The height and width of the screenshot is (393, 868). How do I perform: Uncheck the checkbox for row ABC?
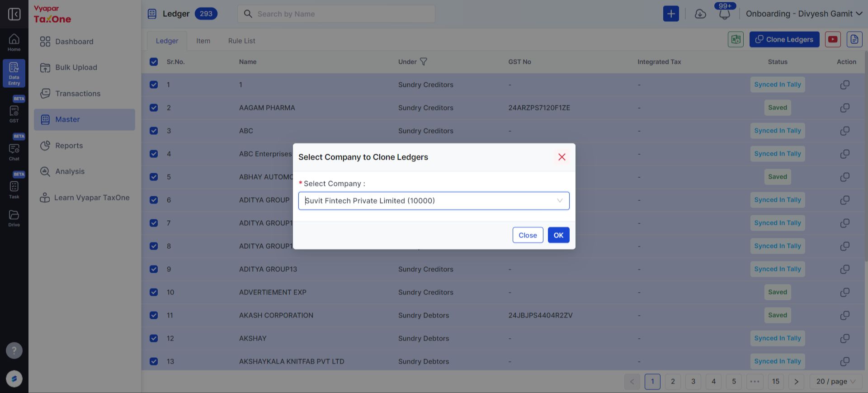click(x=154, y=131)
